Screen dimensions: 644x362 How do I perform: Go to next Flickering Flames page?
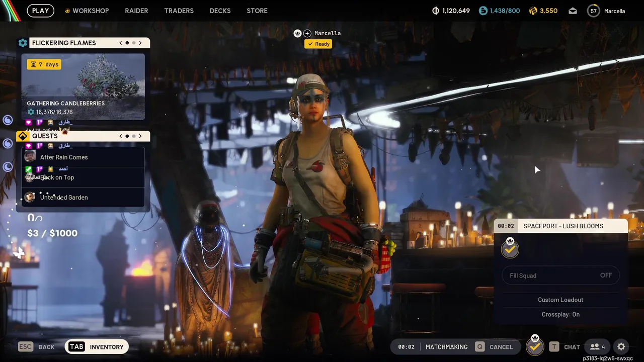pyautogui.click(x=140, y=43)
